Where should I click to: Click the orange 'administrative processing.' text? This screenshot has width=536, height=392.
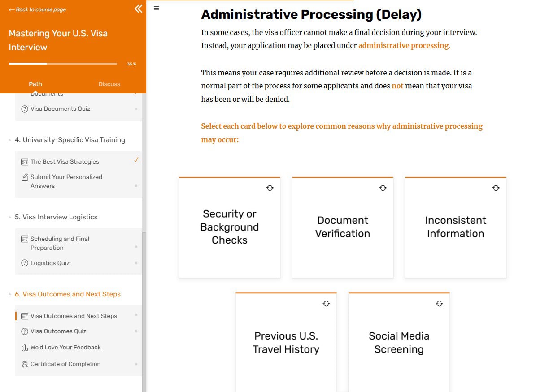point(404,45)
